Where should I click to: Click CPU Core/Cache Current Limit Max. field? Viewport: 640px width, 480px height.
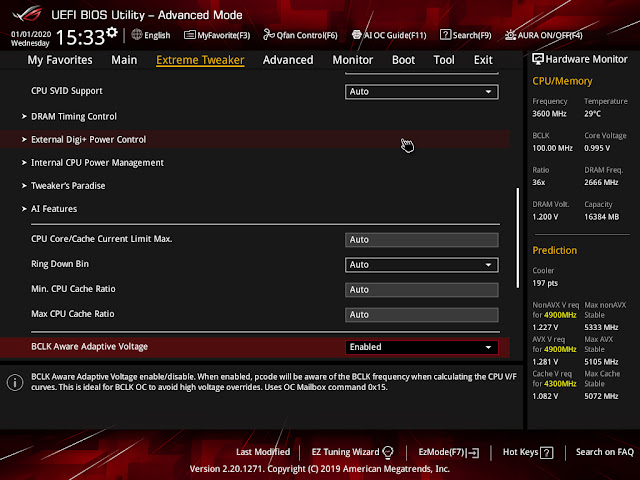[421, 240]
